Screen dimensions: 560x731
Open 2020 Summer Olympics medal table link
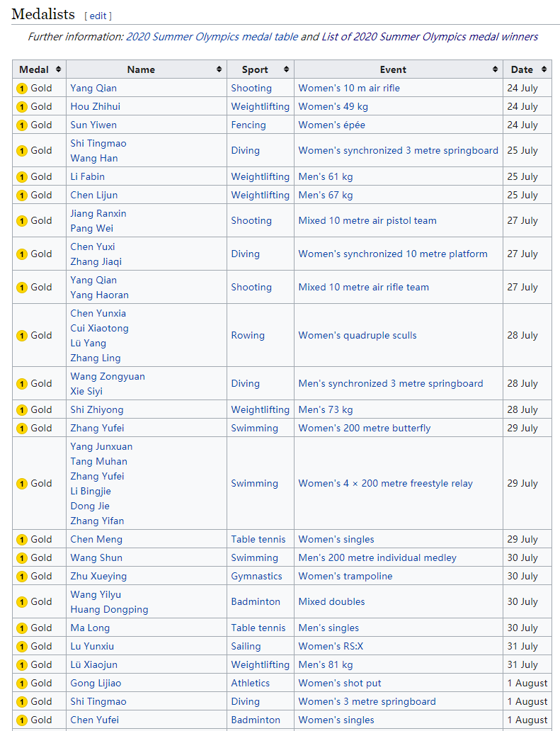pos(212,37)
